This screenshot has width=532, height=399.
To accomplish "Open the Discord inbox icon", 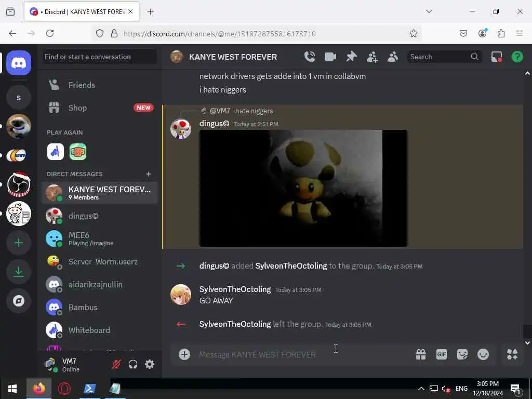I will [x=496, y=57].
